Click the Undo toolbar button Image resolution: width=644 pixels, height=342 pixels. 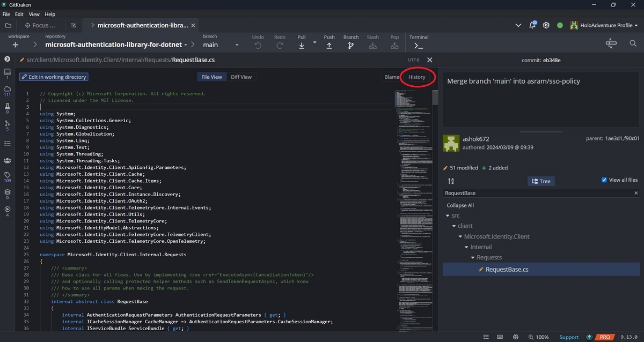click(x=258, y=42)
